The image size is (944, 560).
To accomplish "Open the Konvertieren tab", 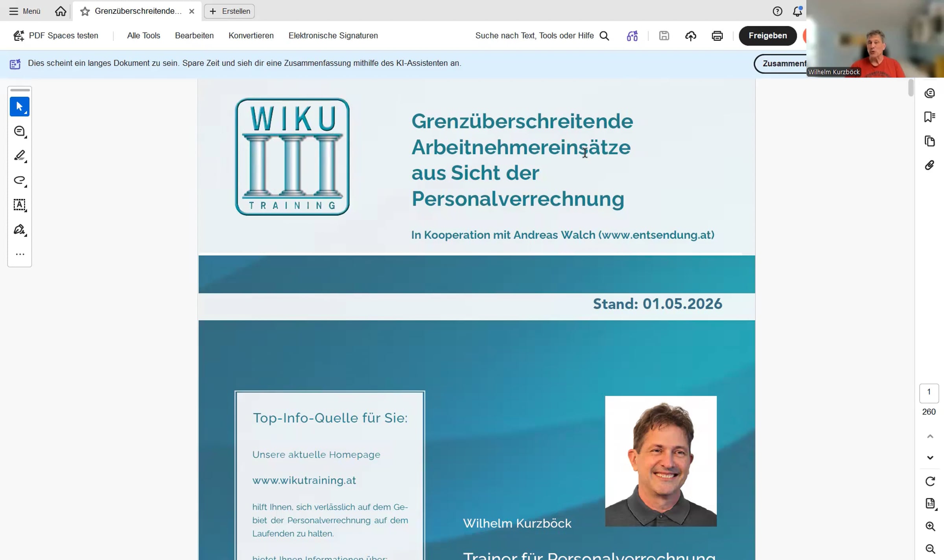I will [251, 36].
